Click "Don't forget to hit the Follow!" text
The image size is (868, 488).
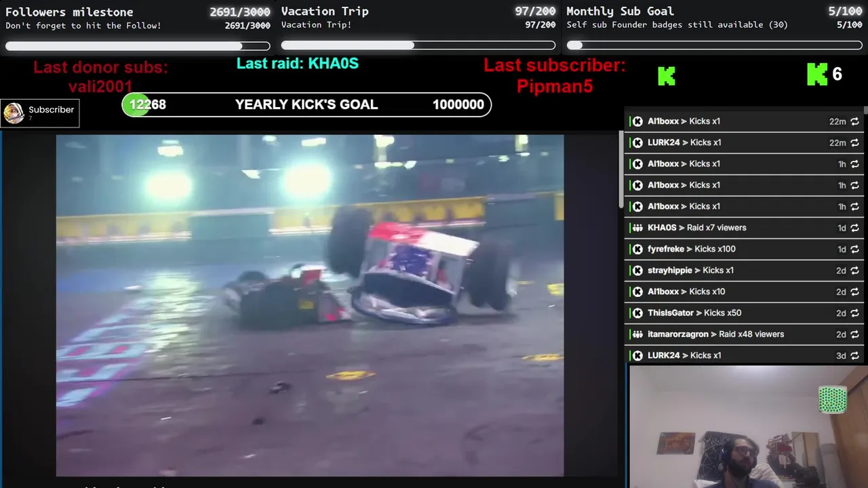coord(83,26)
